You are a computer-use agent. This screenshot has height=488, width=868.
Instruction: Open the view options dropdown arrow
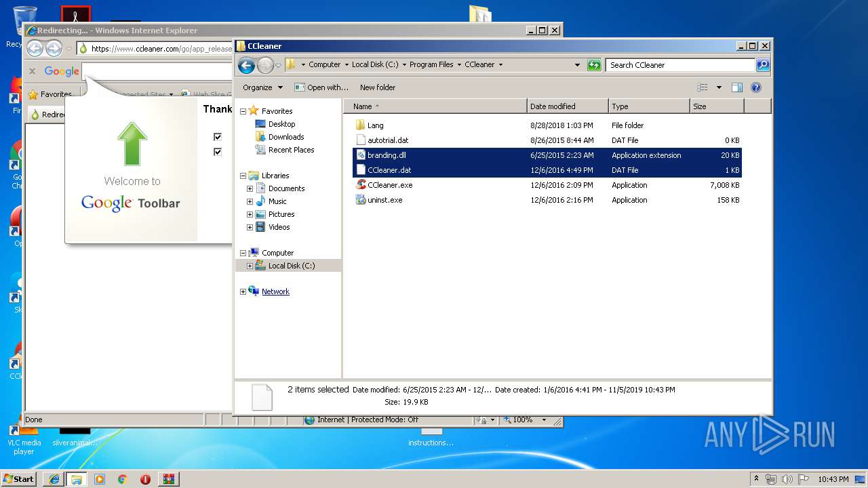pyautogui.click(x=719, y=87)
